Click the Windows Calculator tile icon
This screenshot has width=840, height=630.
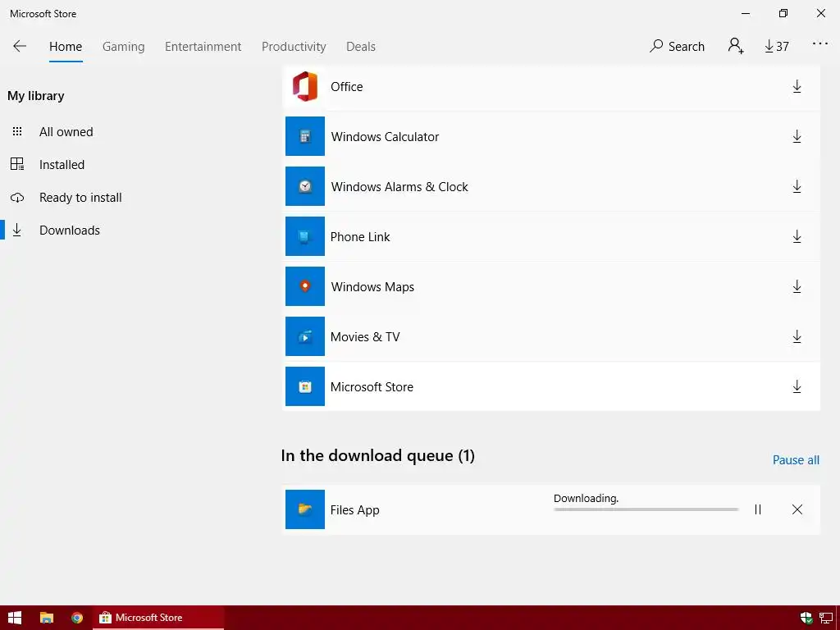[x=305, y=136]
